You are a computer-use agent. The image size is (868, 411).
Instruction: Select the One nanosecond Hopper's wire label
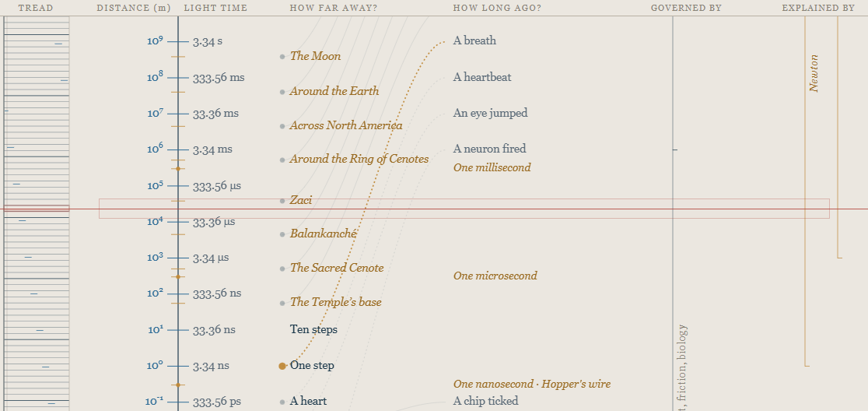(x=532, y=384)
